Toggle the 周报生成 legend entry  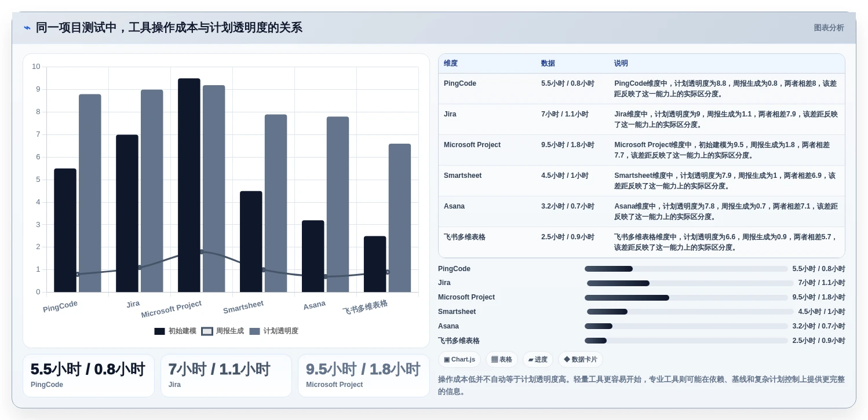223,331
